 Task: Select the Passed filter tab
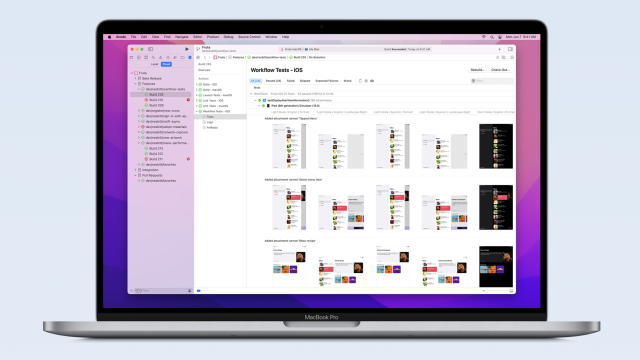(273, 81)
